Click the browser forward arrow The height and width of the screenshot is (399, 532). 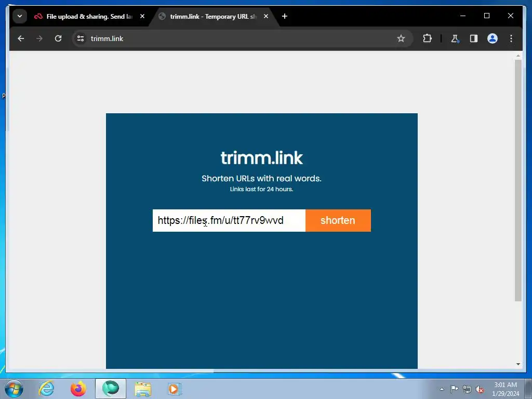point(39,38)
